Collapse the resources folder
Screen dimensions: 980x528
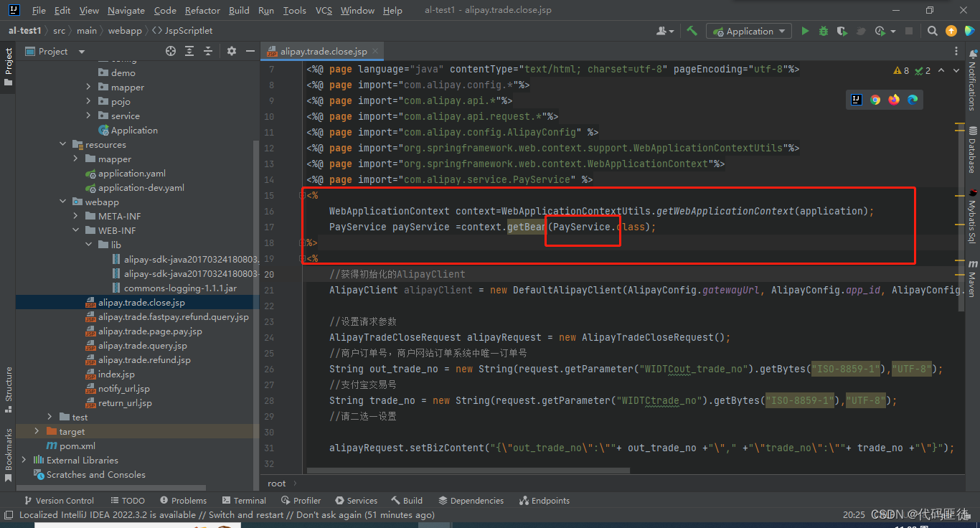pos(62,144)
